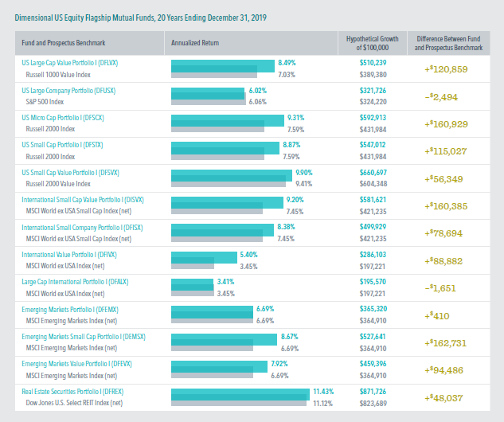Click the 7.03% benchmark return value
The image size is (504, 422).
click(x=287, y=75)
